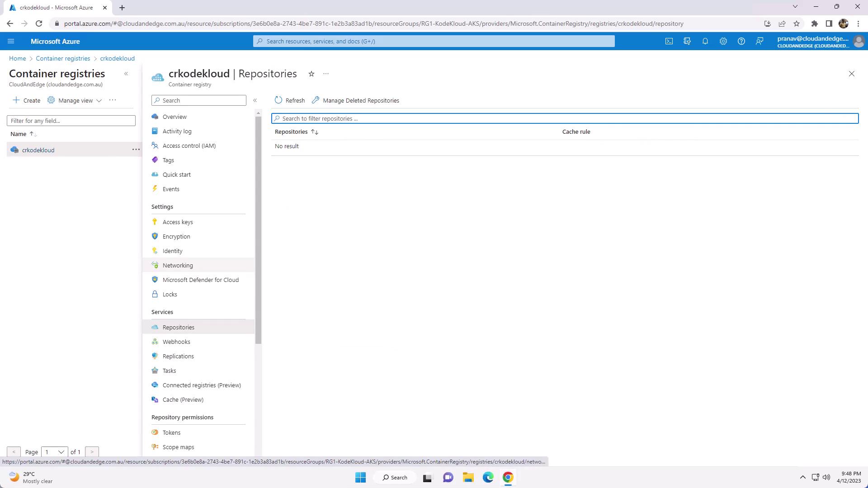868x488 pixels.
Task: Open Azure Cloud Shell icon
Action: (669, 41)
